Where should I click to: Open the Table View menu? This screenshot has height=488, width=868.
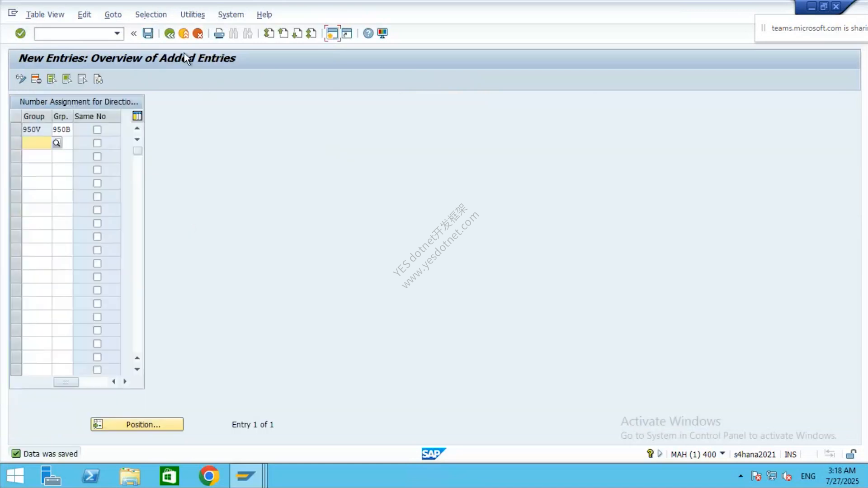point(45,14)
